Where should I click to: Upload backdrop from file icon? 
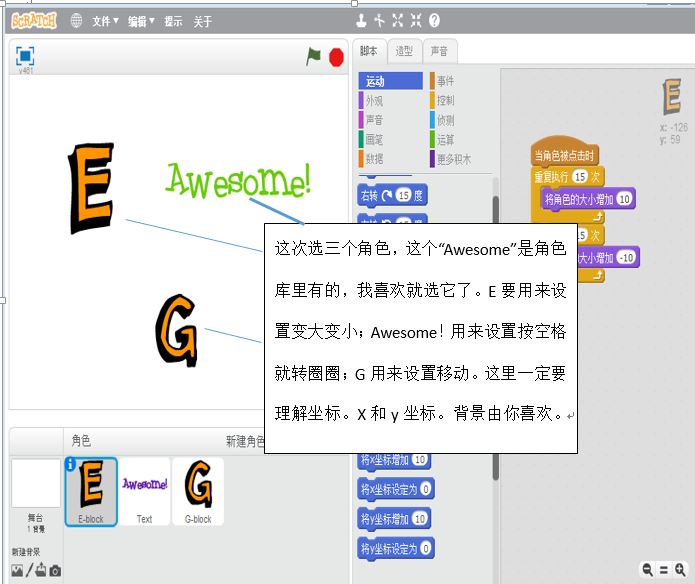pyautogui.click(x=41, y=570)
